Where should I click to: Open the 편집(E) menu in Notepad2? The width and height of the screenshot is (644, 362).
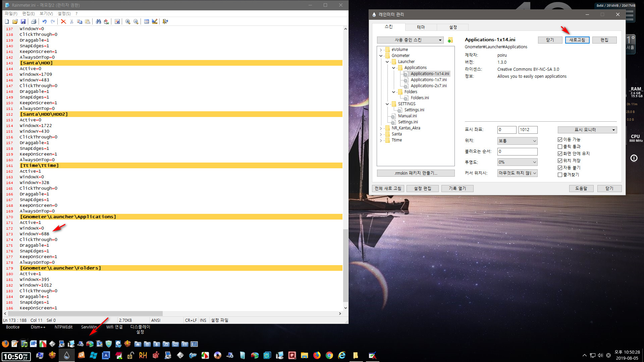(x=29, y=13)
